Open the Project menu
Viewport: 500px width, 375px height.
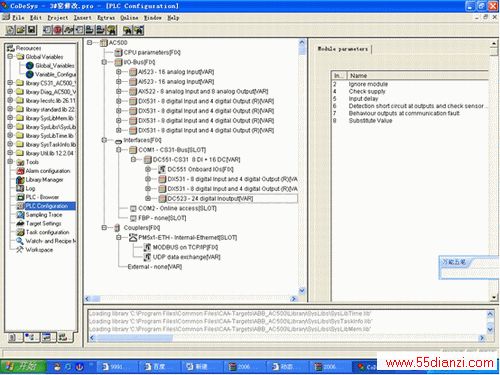(x=57, y=17)
